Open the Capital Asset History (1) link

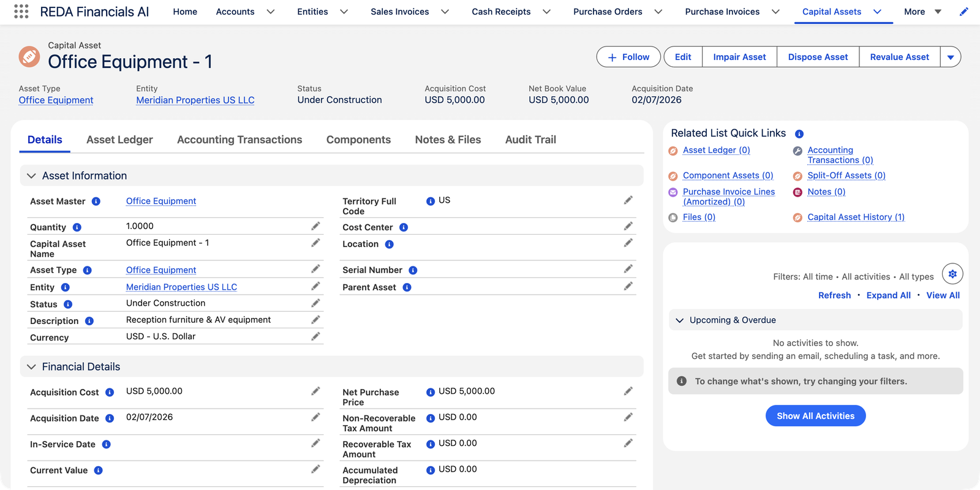pos(856,217)
